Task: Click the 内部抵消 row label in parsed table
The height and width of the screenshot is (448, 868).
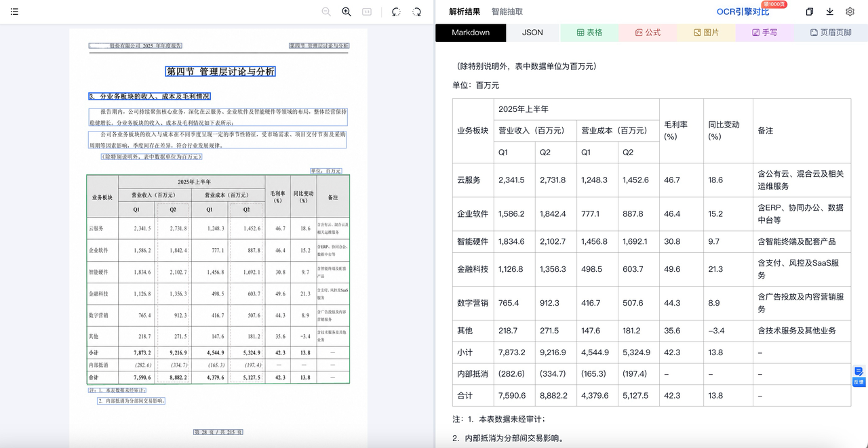Action: [x=473, y=374]
